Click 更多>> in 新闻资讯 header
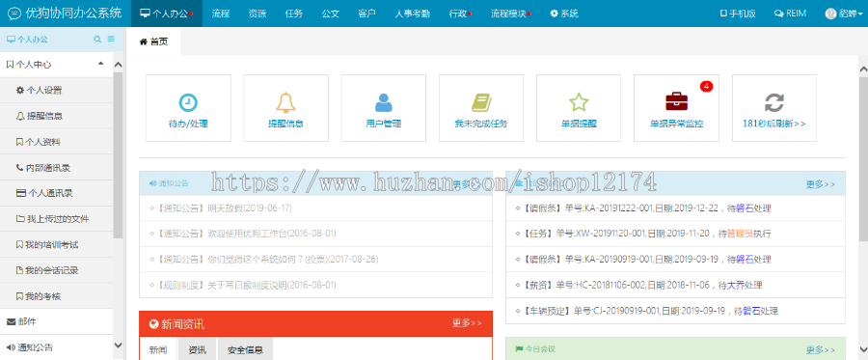 [467, 323]
